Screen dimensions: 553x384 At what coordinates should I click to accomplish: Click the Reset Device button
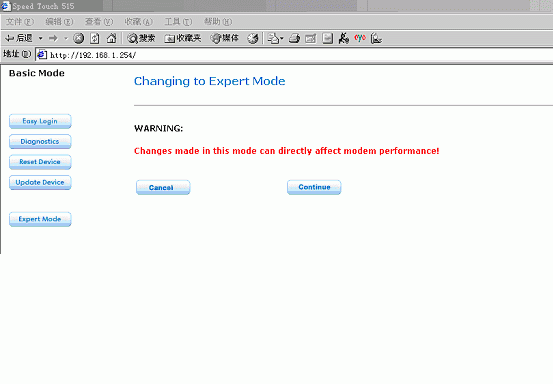click(40, 162)
